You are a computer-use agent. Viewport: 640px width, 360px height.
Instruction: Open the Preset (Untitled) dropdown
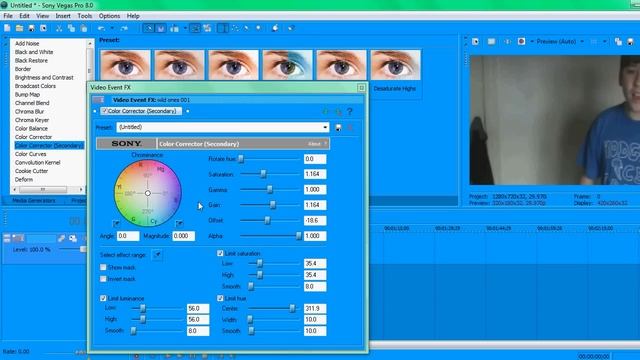(223, 127)
